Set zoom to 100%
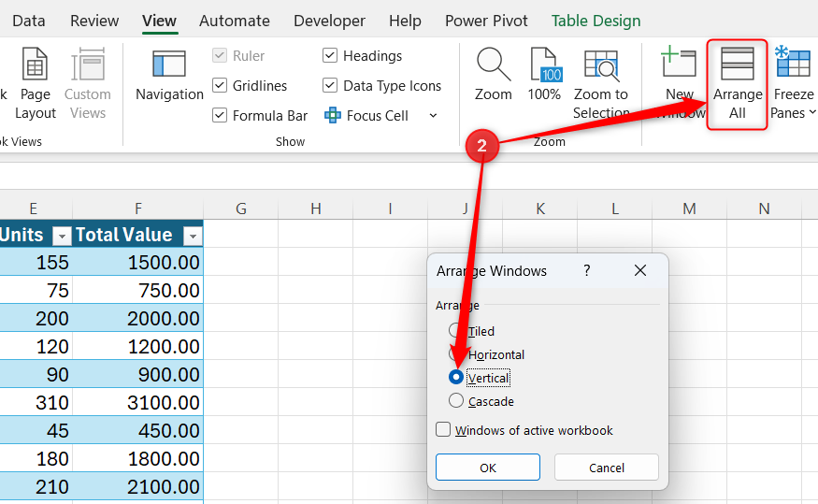The height and width of the screenshot is (504, 818). point(543,75)
